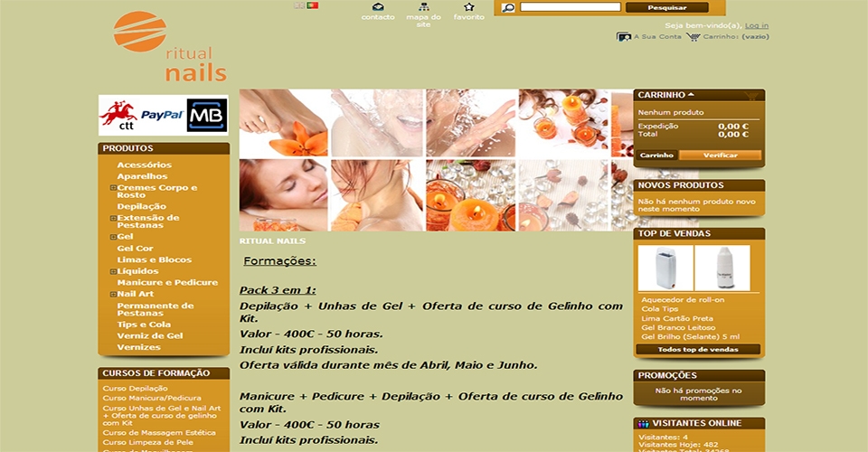This screenshot has width=868, height=452.
Task: Open the Carrinho (vazio) link
Action: pyautogui.click(x=736, y=36)
